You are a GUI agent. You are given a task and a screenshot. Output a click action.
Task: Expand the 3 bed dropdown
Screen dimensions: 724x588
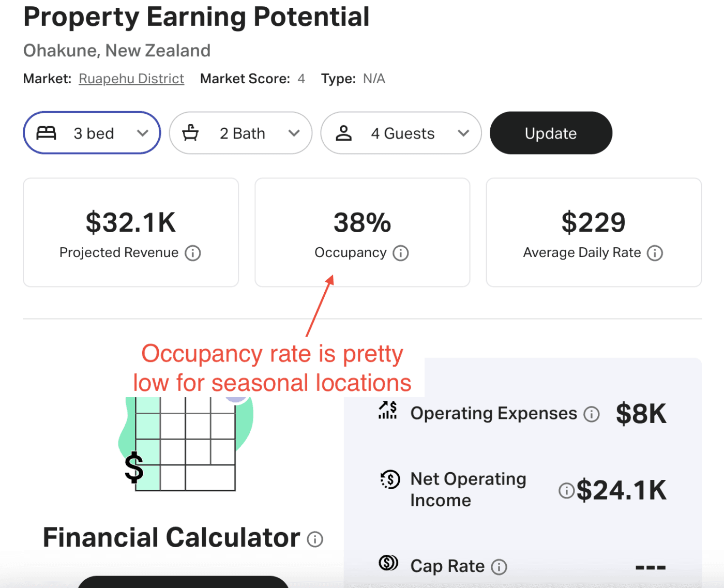pyautogui.click(x=143, y=133)
